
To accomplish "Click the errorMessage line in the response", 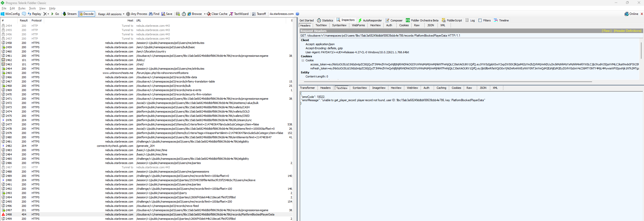I will [x=393, y=100].
